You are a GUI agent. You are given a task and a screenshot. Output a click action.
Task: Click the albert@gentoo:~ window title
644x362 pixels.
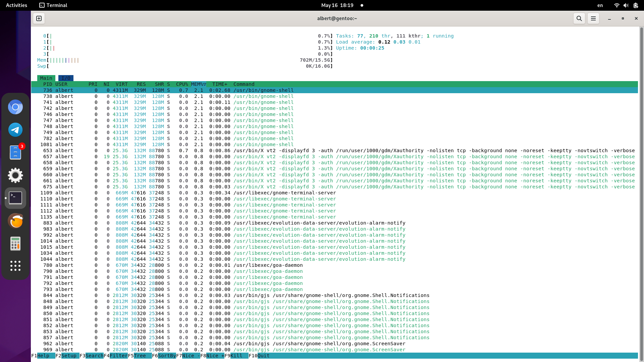pos(337,18)
